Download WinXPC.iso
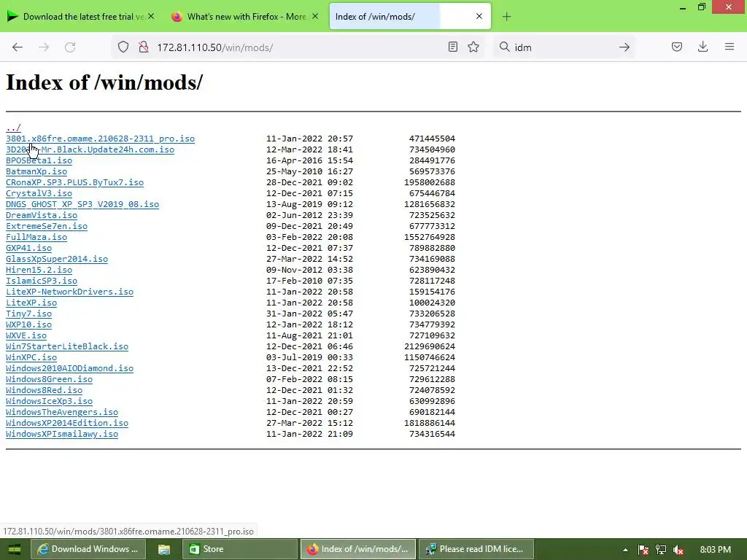 31,357
